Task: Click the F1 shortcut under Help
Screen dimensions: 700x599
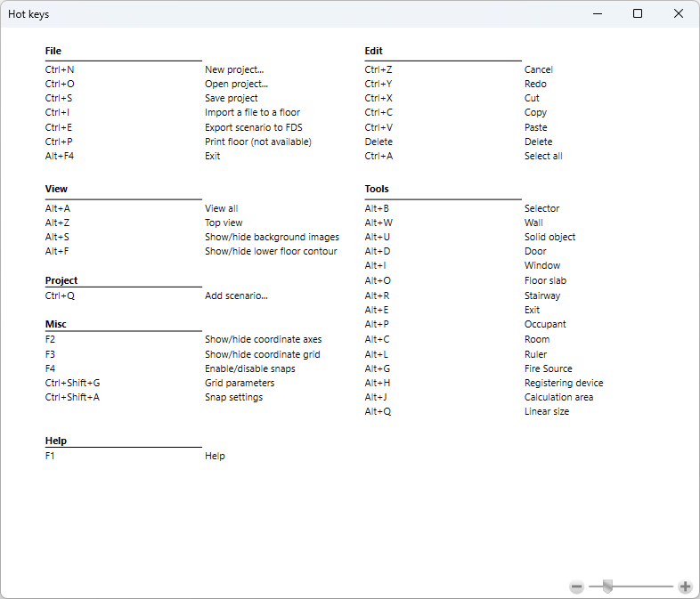Action: click(x=51, y=456)
